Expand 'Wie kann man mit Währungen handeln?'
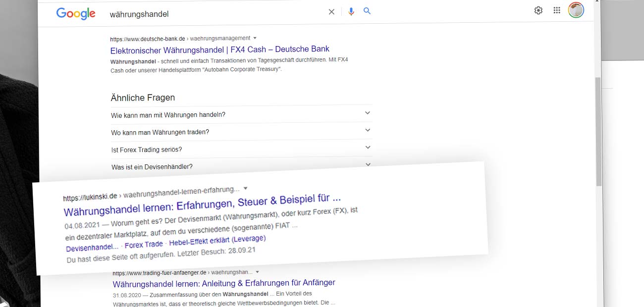This screenshot has width=644, height=307. point(241,114)
